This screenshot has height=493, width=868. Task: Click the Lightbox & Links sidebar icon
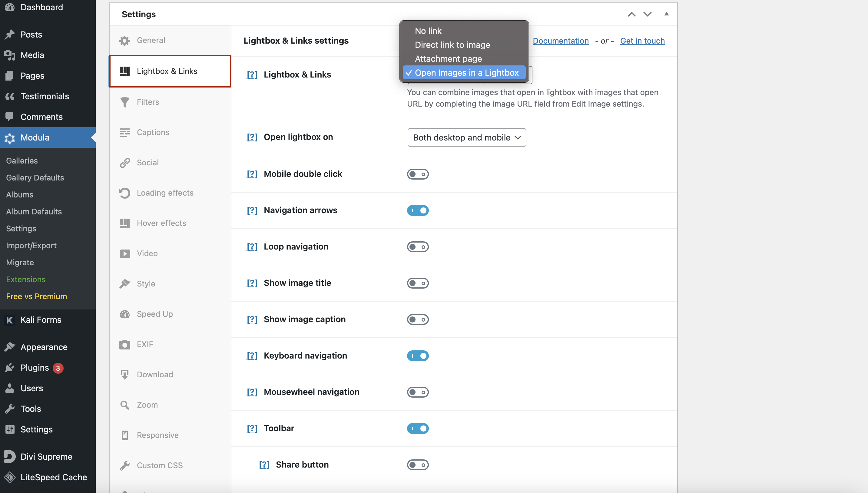pyautogui.click(x=124, y=71)
